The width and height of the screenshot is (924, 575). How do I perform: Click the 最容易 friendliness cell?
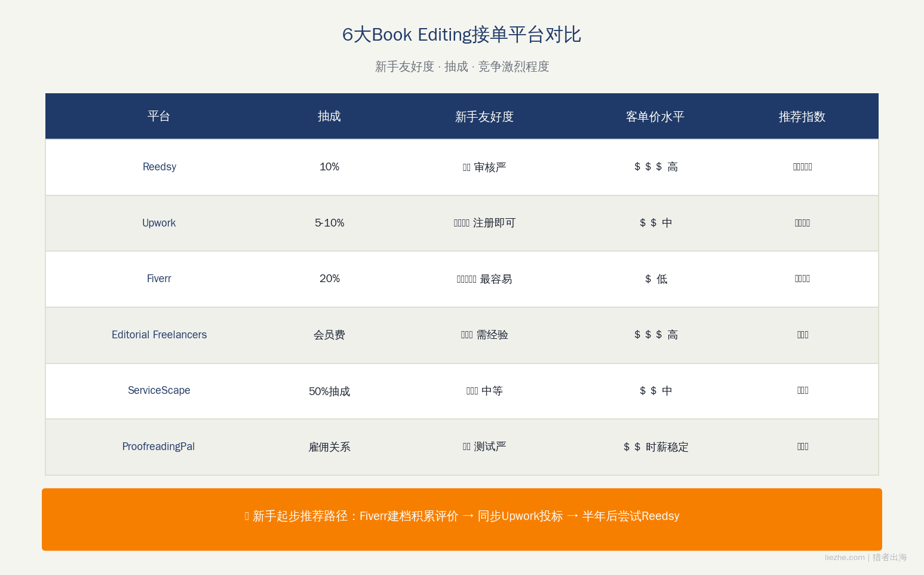click(x=484, y=279)
